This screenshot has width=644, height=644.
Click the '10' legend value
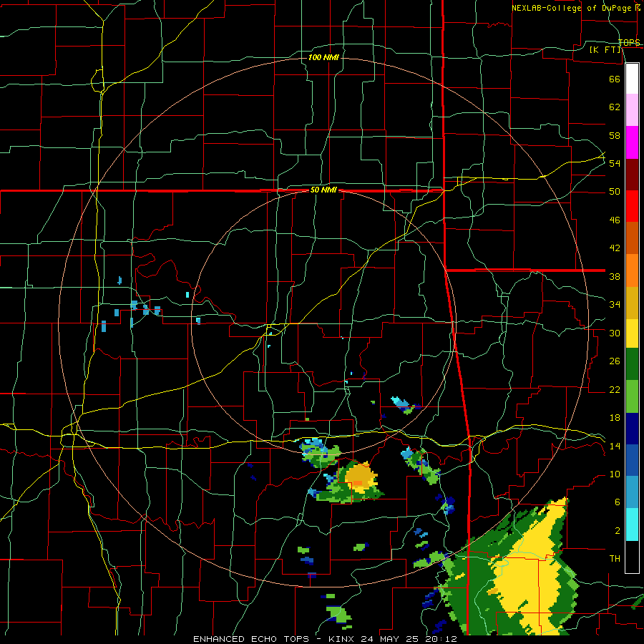tap(615, 474)
